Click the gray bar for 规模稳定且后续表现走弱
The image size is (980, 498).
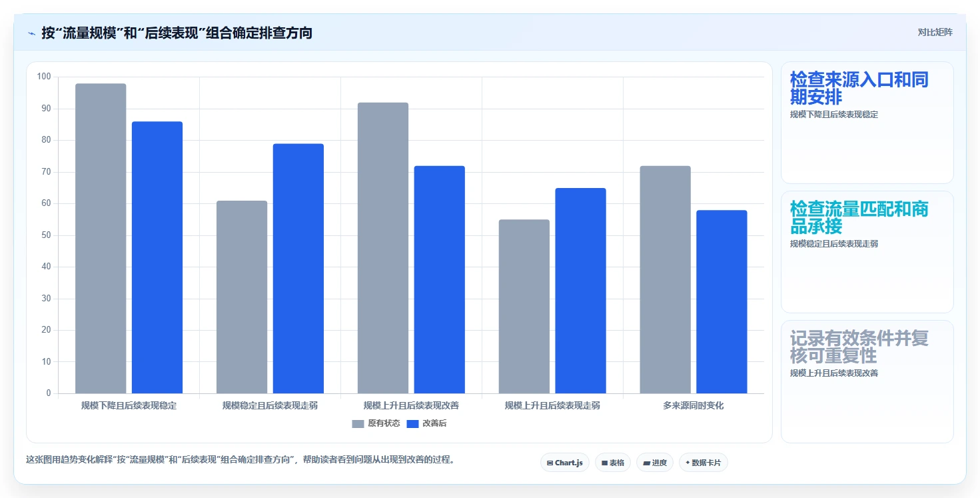pyautogui.click(x=242, y=297)
